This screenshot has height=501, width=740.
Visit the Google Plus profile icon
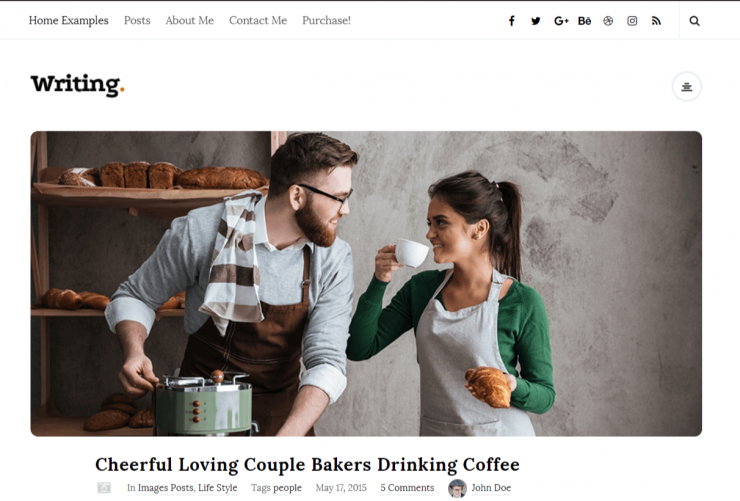click(x=561, y=21)
